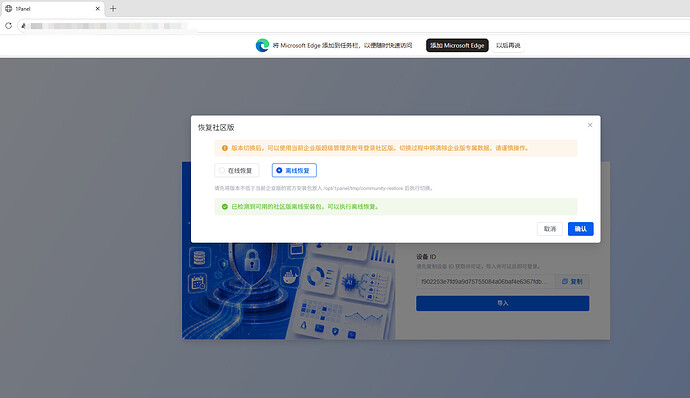This screenshot has height=398, width=690.
Task: Click the 复制 device ID button
Action: (x=572, y=281)
